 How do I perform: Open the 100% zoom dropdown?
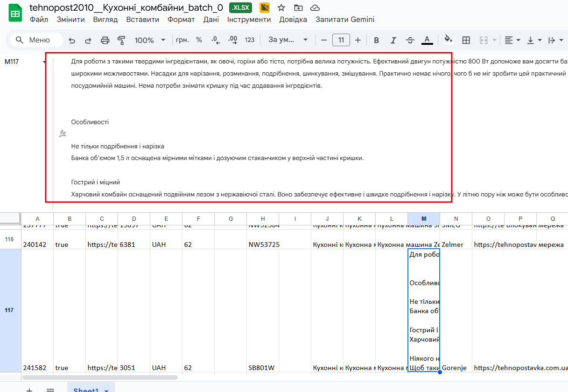[x=150, y=40]
